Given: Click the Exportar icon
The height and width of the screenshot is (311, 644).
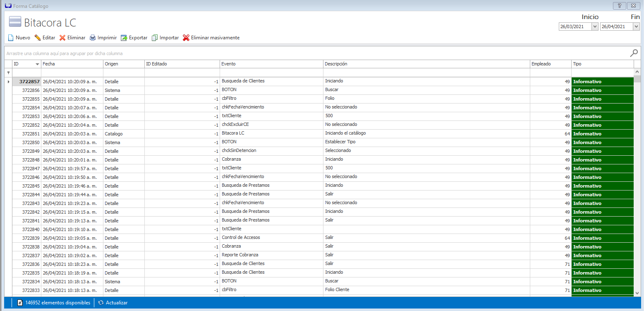Looking at the screenshot, I should [124, 38].
